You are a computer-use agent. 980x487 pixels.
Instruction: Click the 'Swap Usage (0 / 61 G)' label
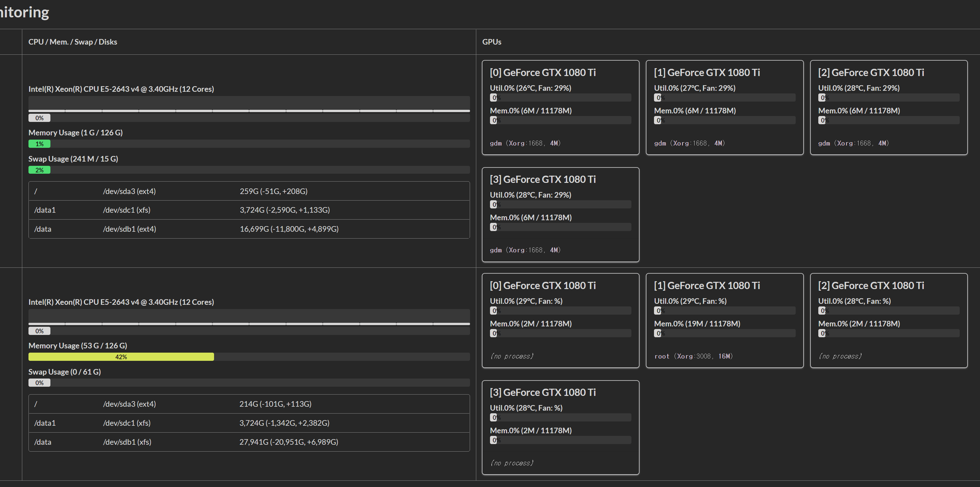coord(65,372)
